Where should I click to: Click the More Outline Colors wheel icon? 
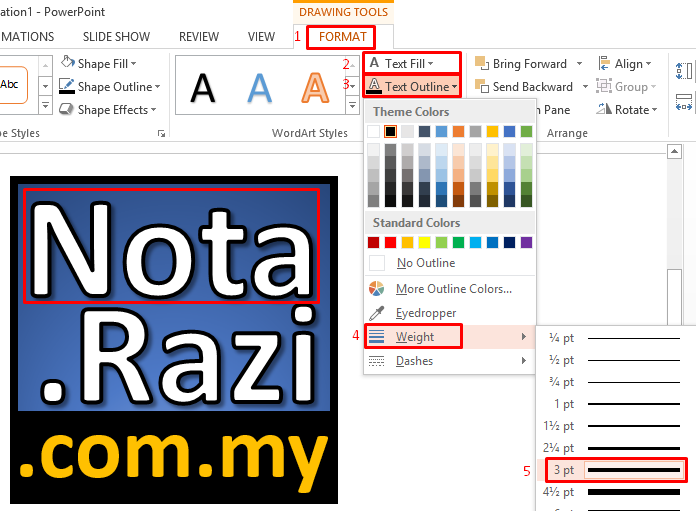coord(376,289)
